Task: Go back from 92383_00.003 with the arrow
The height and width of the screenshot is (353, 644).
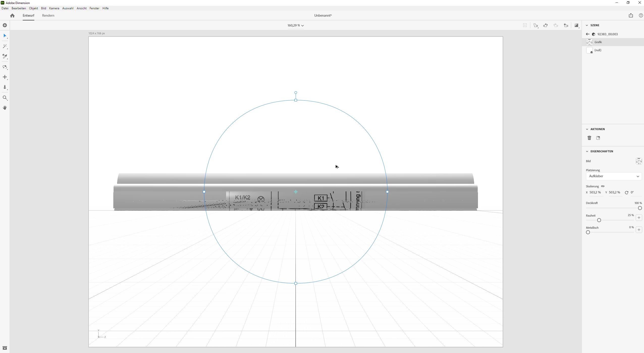Action: click(x=588, y=34)
